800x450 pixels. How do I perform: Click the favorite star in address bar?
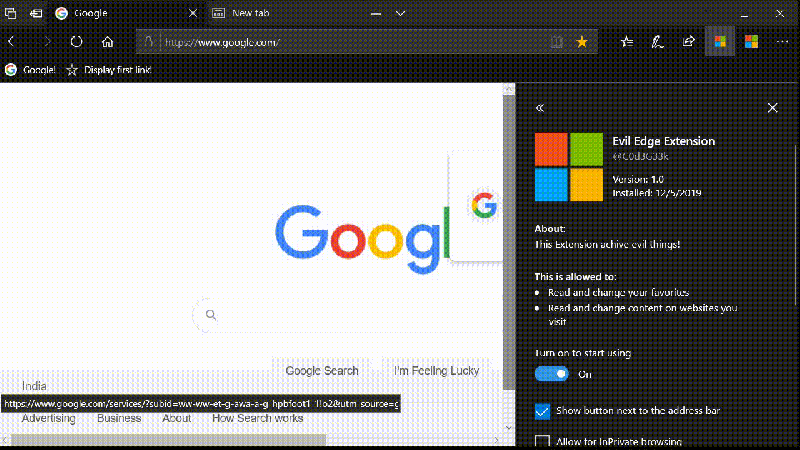[x=582, y=42]
